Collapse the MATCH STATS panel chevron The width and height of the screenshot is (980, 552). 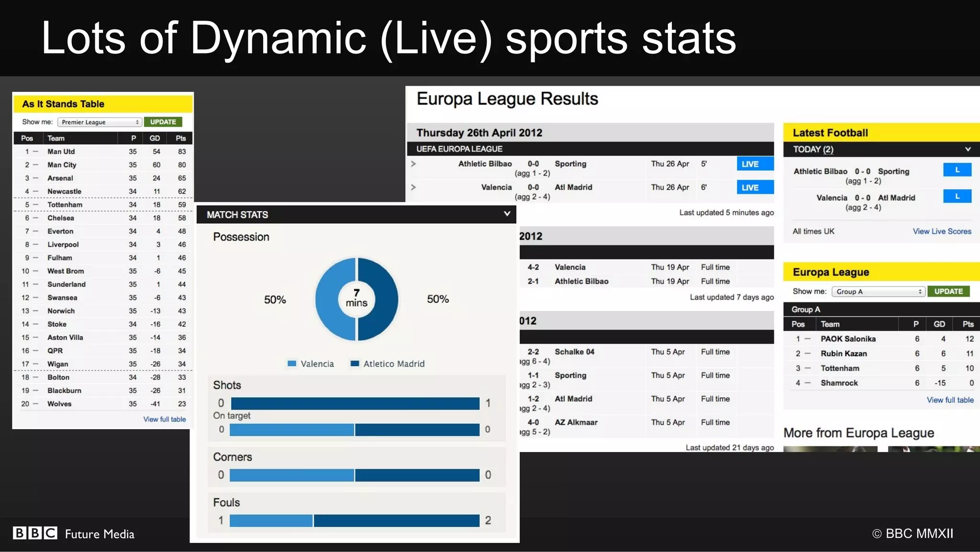point(507,214)
